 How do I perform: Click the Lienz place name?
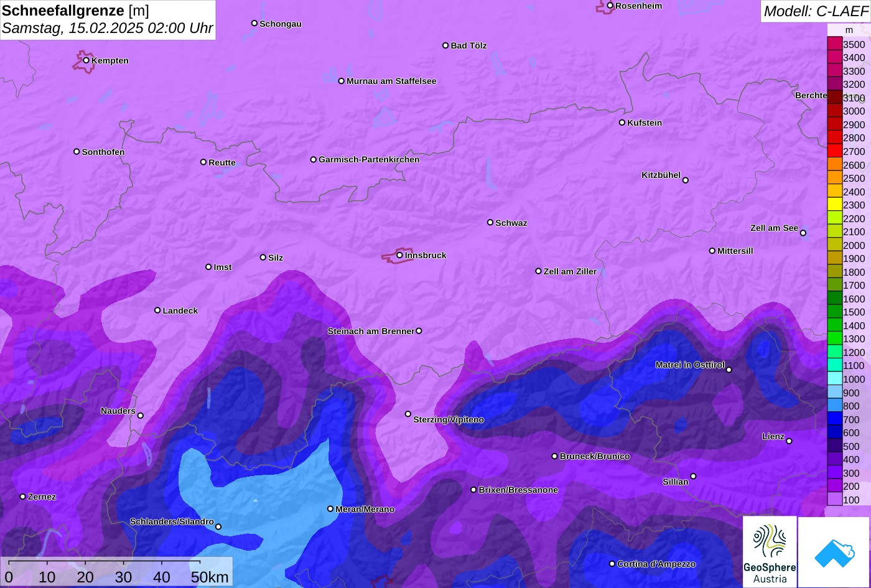click(x=773, y=436)
